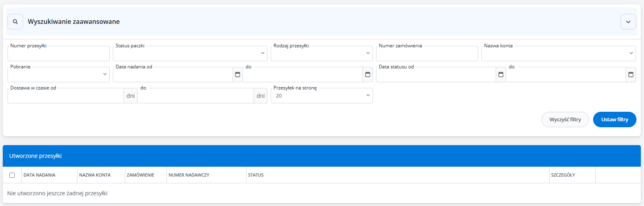Change Przesyłek na stronę value
644x206 pixels.
coord(322,96)
